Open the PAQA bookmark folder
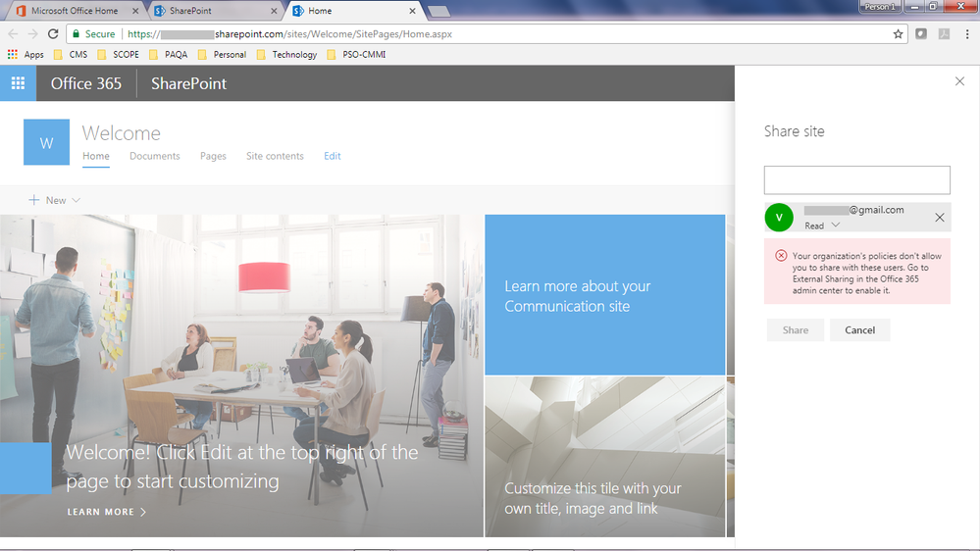 coord(169,54)
